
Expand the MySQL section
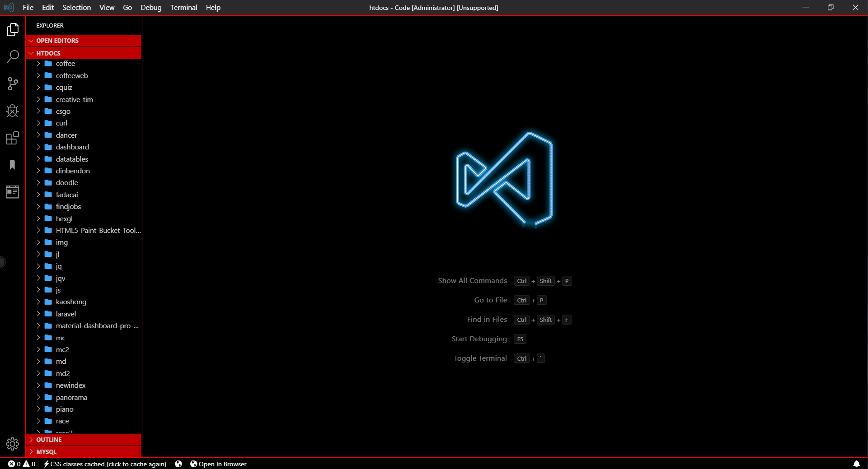click(x=84, y=452)
